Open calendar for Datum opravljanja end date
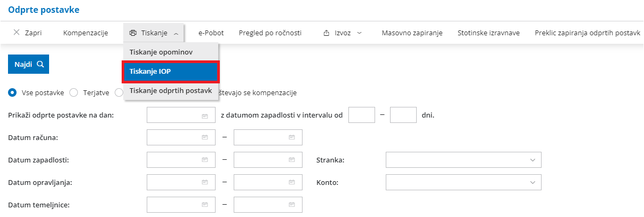 pos(291,182)
